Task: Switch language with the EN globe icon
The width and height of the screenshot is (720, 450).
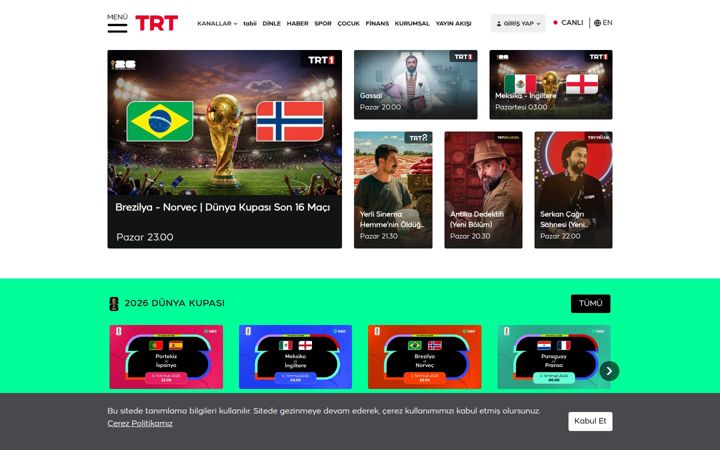Action: click(603, 22)
